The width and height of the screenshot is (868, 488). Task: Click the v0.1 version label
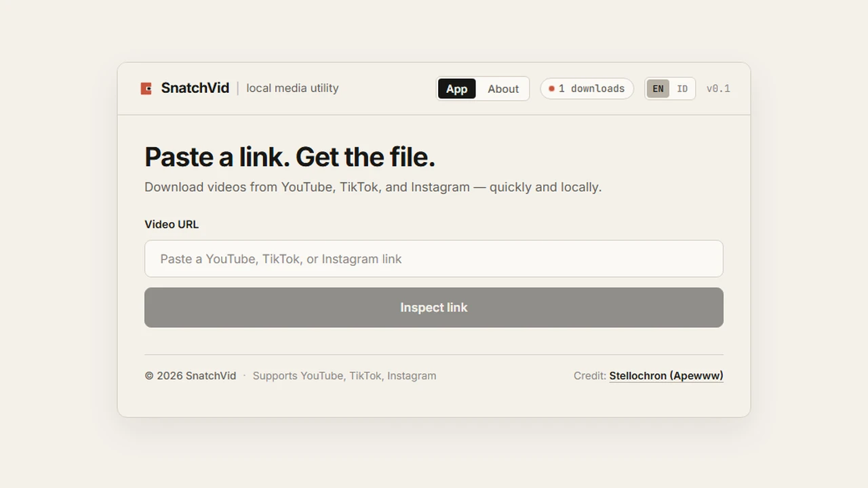718,89
